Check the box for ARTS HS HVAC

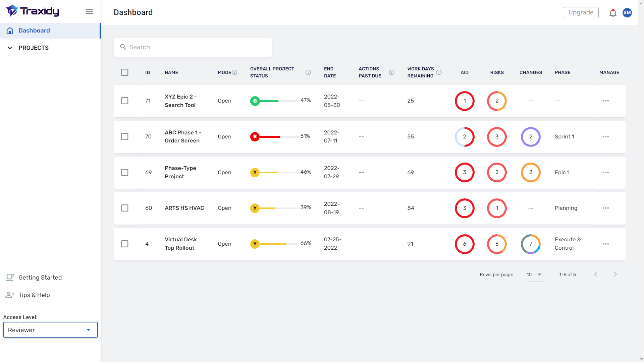(125, 208)
